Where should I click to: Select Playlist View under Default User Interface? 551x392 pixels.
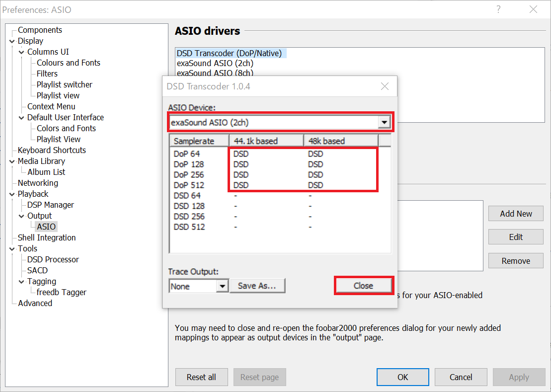point(58,140)
